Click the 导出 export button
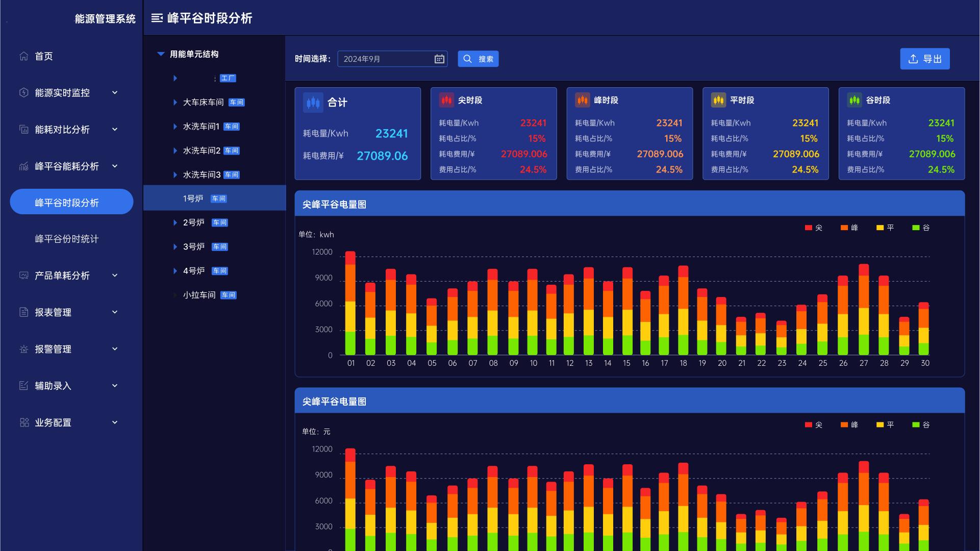The height and width of the screenshot is (551, 980). click(x=924, y=59)
